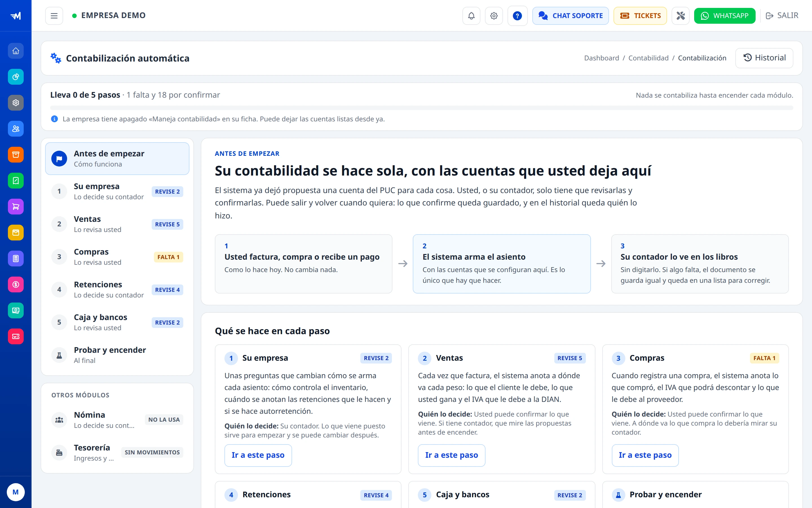Open the purple shopping cart sidebar icon
812x508 pixels.
[x=16, y=207]
